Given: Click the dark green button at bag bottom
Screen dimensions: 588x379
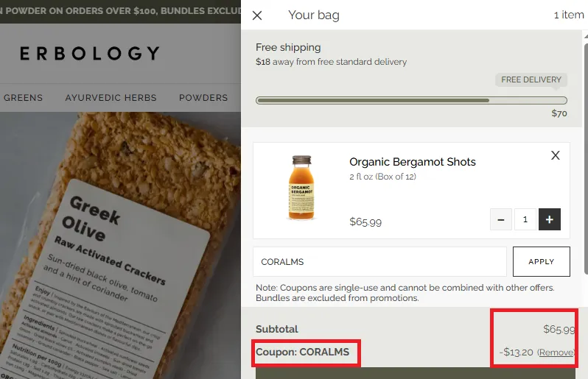Looking at the screenshot, I should pos(415,373).
